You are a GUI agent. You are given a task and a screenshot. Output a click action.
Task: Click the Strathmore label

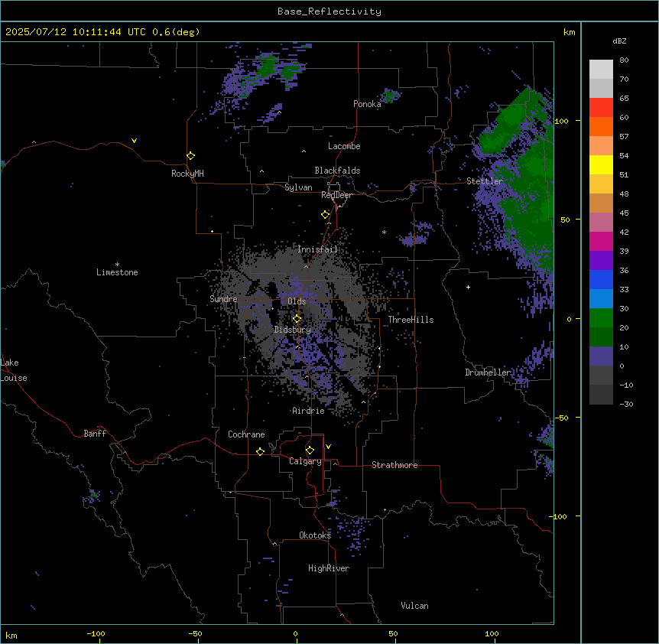[394, 465]
